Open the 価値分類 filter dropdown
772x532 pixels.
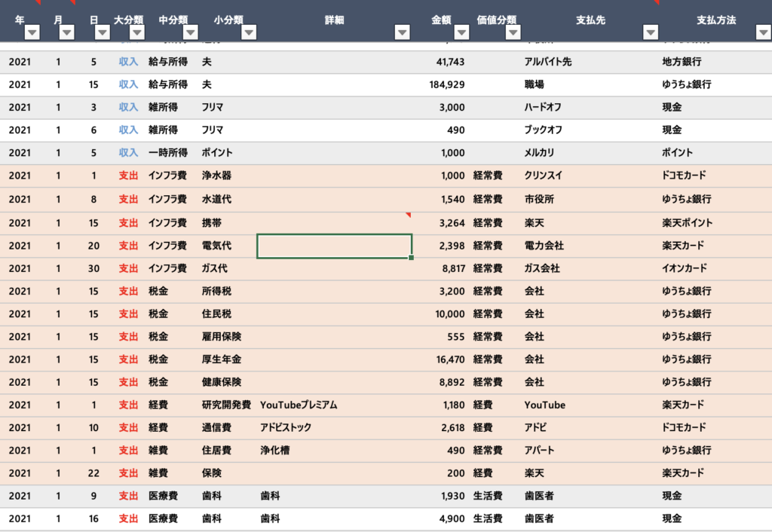click(513, 32)
